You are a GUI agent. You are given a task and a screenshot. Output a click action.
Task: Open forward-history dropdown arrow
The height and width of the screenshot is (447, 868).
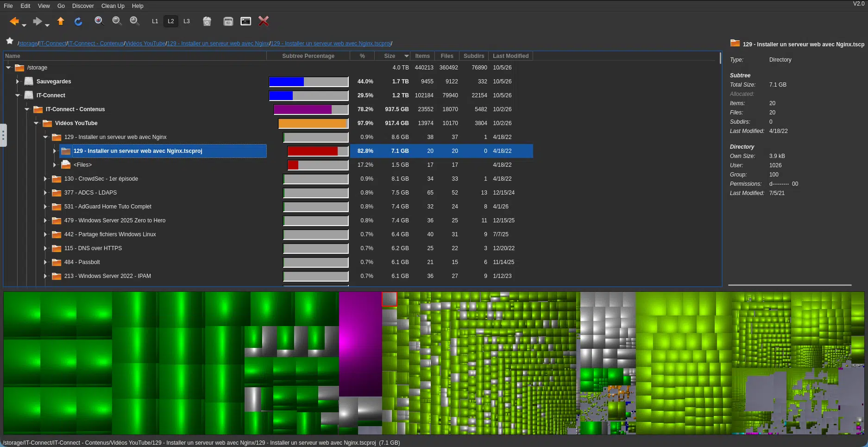pos(47,25)
